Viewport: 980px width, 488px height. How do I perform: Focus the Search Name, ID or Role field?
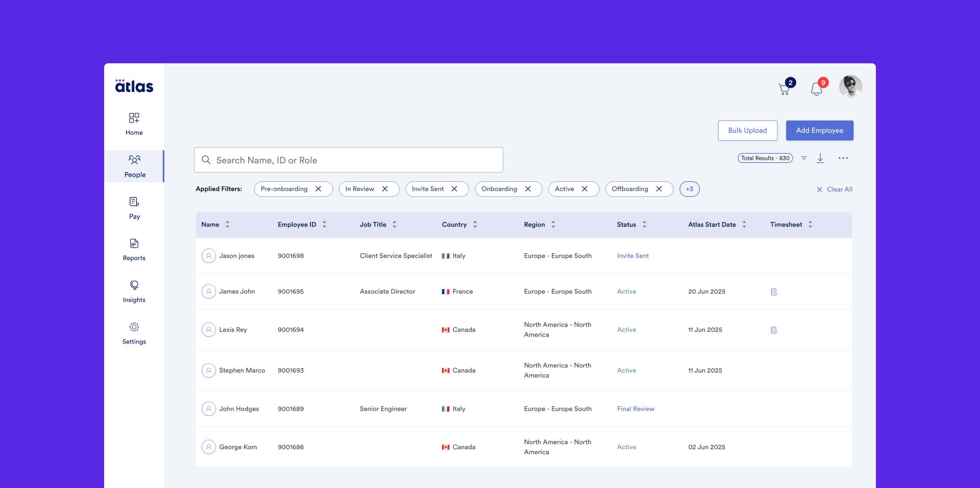349,160
